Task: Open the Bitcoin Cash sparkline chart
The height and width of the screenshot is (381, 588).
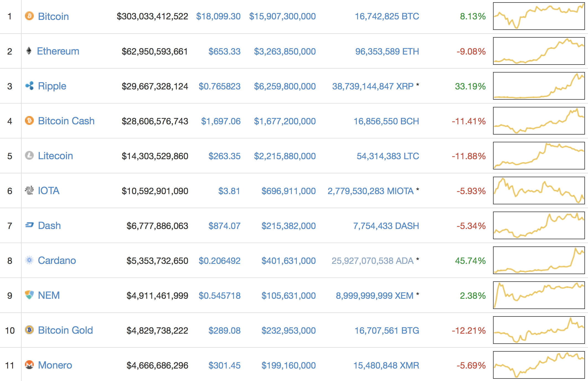Action: (539, 121)
